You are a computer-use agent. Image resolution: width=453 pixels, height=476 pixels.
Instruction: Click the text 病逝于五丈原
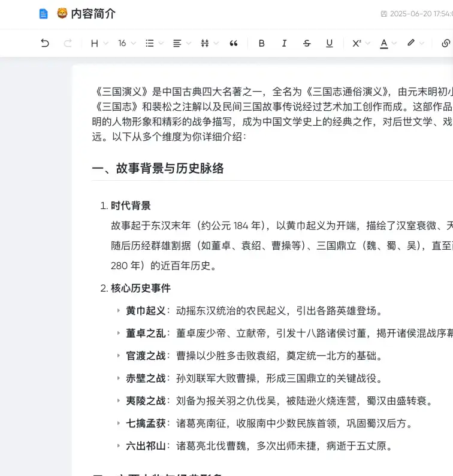[356, 445]
